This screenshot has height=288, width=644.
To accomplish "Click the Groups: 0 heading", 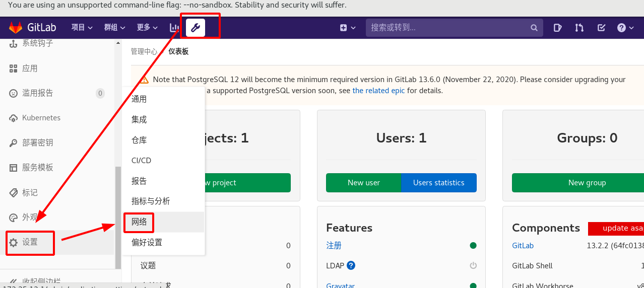I will click(x=587, y=138).
